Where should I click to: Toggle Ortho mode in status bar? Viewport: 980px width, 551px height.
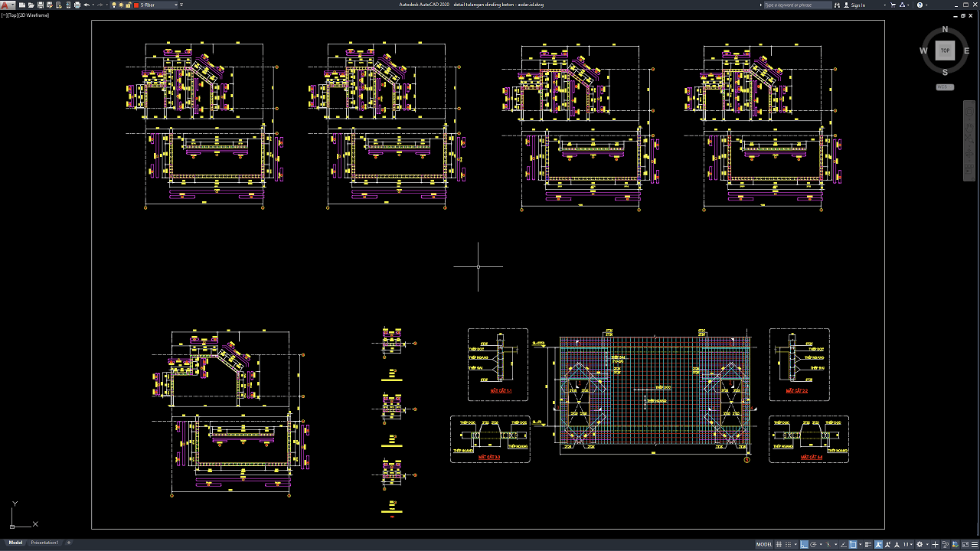[805, 544]
